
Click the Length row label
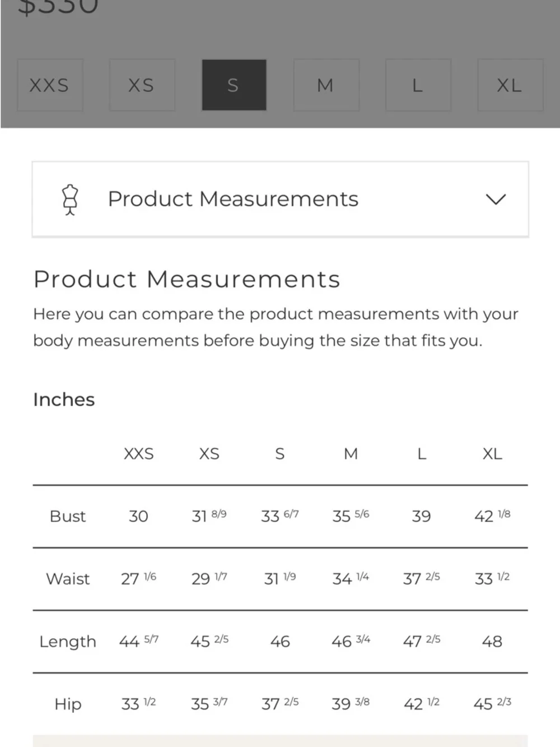pyautogui.click(x=68, y=642)
